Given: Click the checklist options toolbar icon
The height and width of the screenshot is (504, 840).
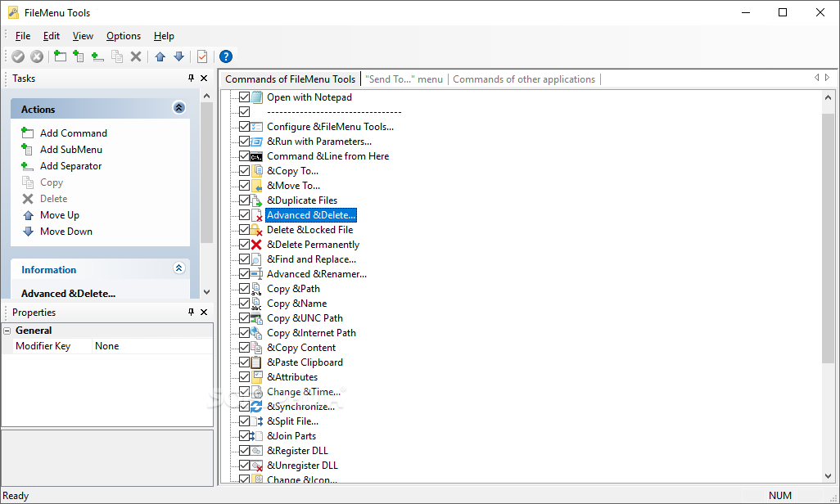Looking at the screenshot, I should [202, 56].
